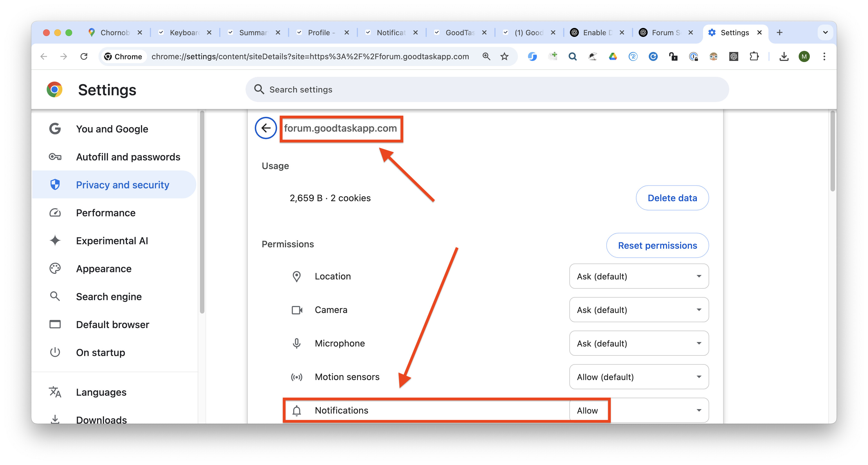
Task: Open Experimental AI settings
Action: click(x=114, y=241)
